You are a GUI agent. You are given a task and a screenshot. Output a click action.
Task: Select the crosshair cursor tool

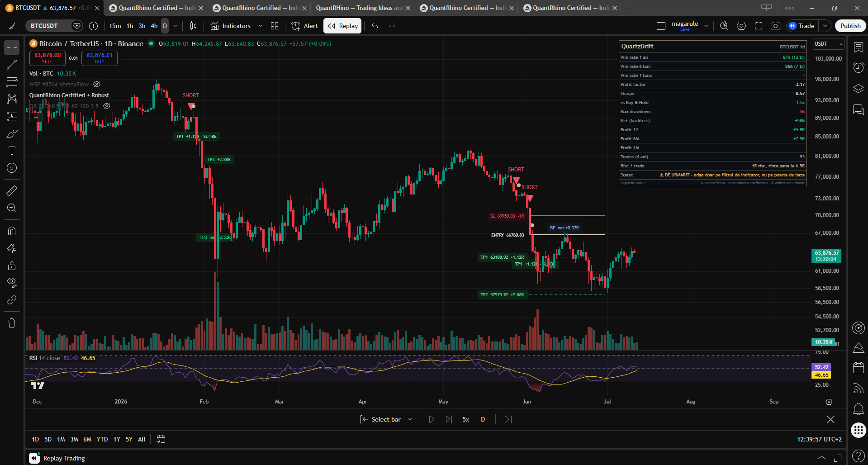(12, 47)
